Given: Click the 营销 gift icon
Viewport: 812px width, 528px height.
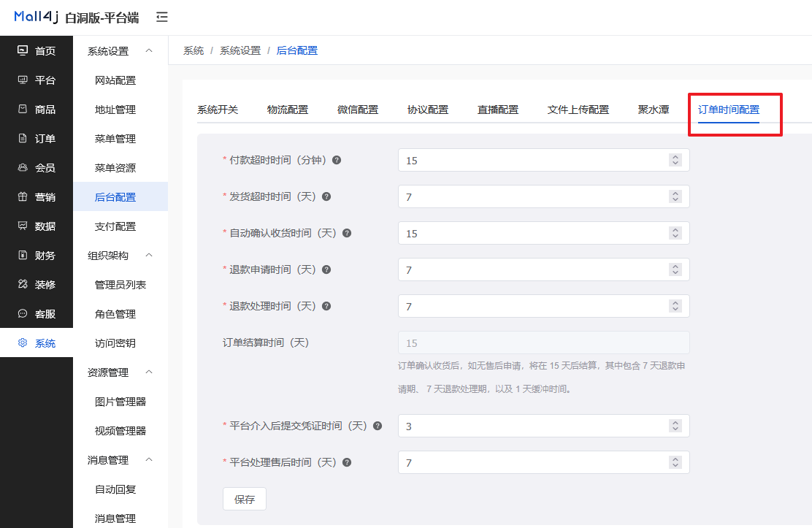Looking at the screenshot, I should tap(22, 196).
